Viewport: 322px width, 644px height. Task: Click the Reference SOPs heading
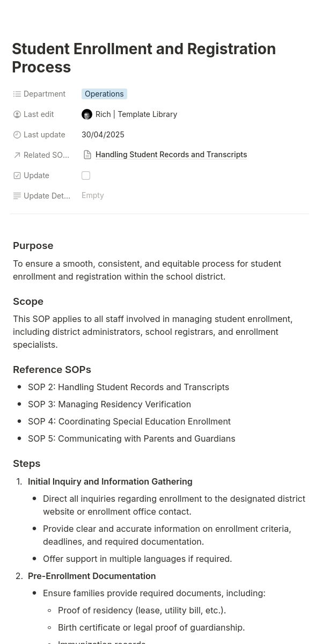tap(52, 370)
